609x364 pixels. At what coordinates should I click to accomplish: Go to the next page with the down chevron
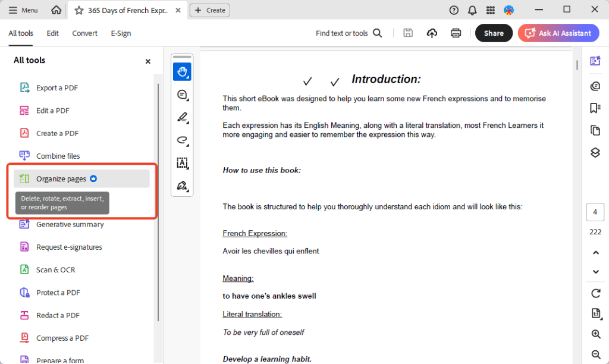595,271
